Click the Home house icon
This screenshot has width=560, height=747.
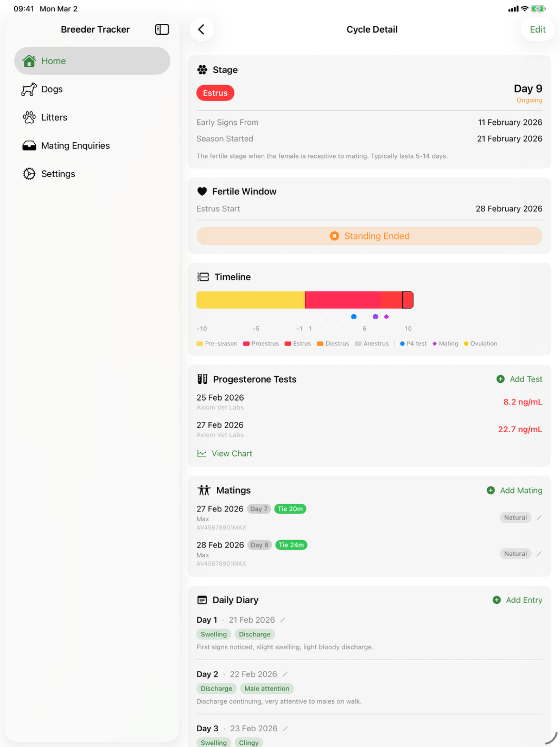[29, 61]
